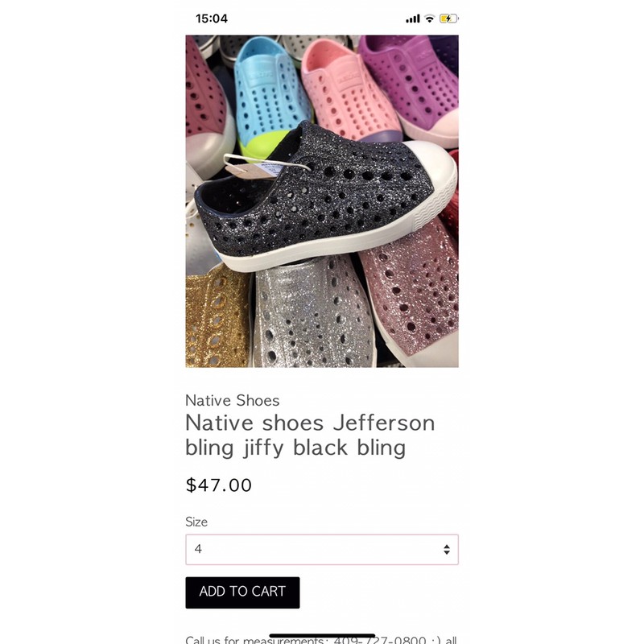644x644 pixels.
Task: Tap the battery charging icon in status bar
Action: [x=448, y=19]
